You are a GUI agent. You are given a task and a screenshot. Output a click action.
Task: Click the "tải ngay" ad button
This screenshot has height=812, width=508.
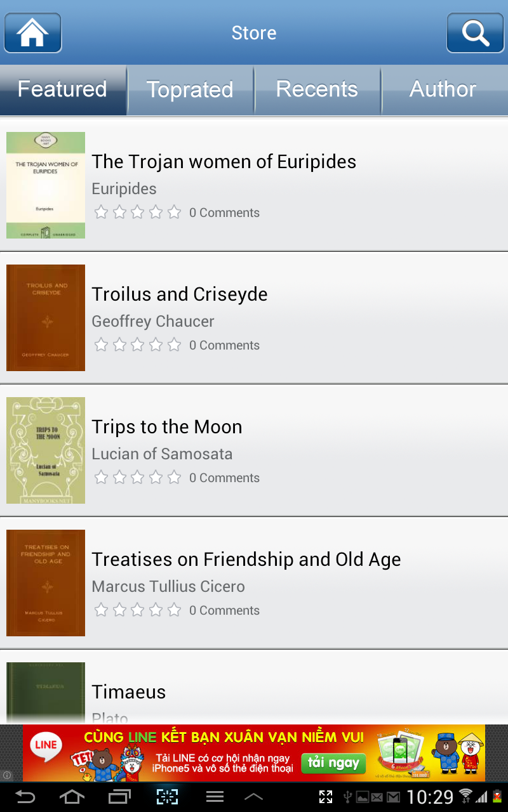[x=334, y=763]
